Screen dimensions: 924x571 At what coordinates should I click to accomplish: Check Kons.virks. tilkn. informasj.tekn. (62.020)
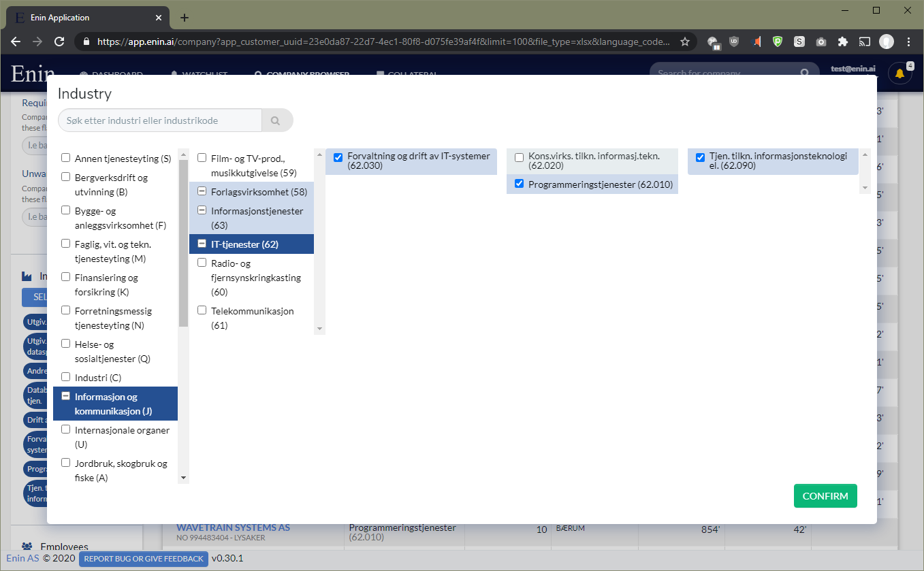pyautogui.click(x=520, y=158)
